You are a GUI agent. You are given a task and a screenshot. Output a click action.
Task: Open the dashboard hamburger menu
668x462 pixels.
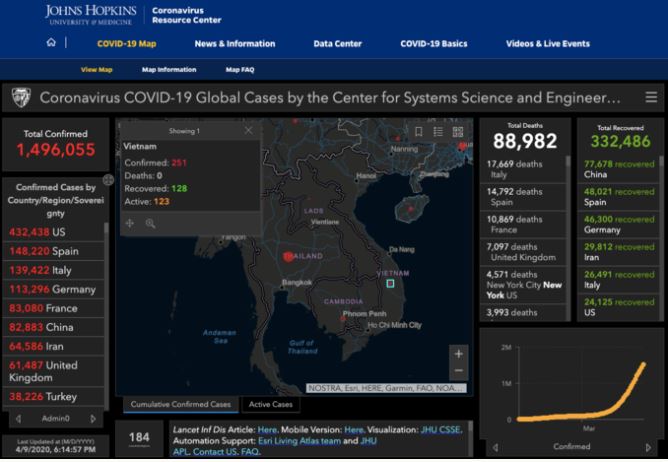(651, 98)
